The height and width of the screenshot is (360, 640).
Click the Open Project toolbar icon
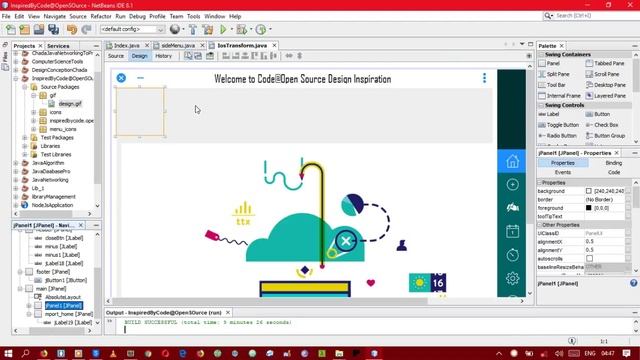point(39,29)
